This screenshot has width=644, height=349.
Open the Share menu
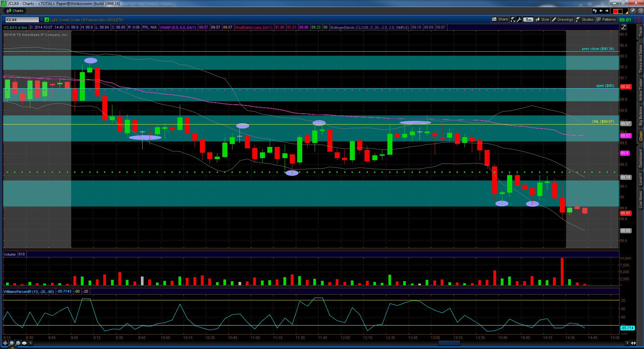pyautogui.click(x=500, y=19)
